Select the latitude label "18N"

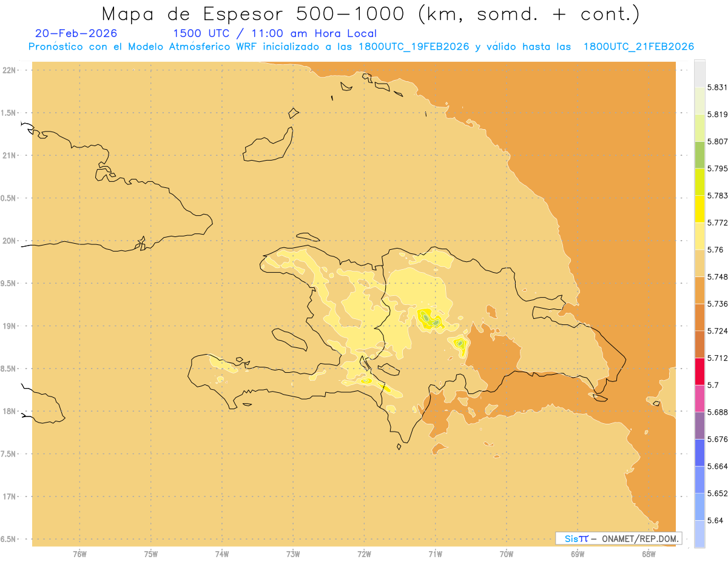[10, 412]
